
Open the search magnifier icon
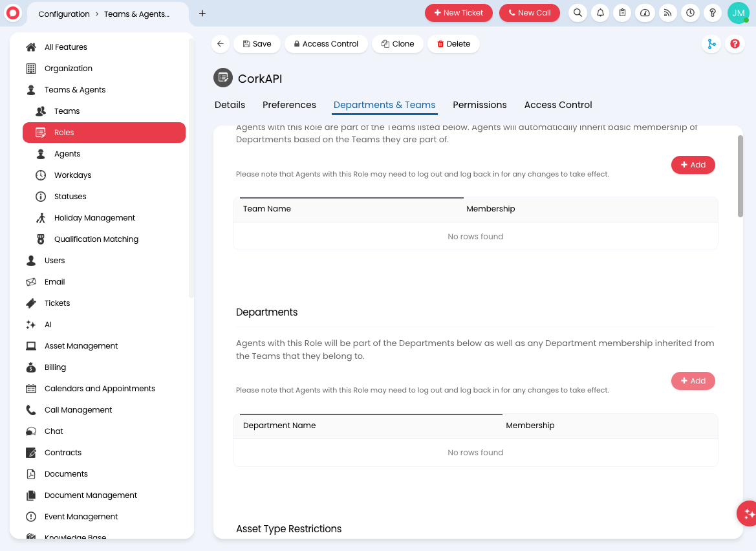pyautogui.click(x=578, y=13)
